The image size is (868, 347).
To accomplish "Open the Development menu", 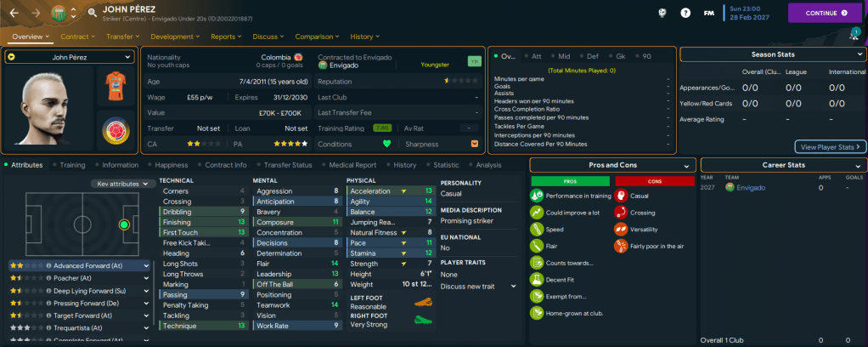I will 176,37.
